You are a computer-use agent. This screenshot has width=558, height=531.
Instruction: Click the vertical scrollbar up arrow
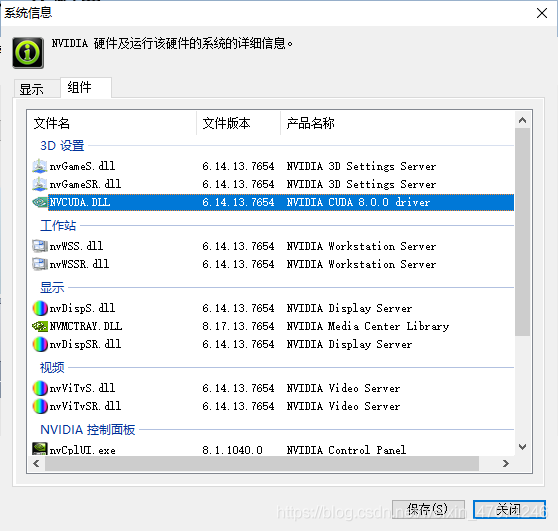[x=522, y=120]
